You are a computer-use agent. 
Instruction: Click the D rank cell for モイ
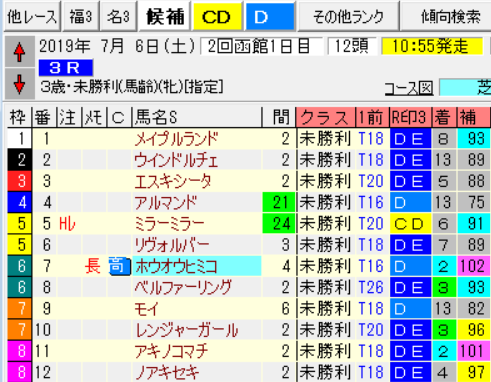pyautogui.click(x=410, y=309)
